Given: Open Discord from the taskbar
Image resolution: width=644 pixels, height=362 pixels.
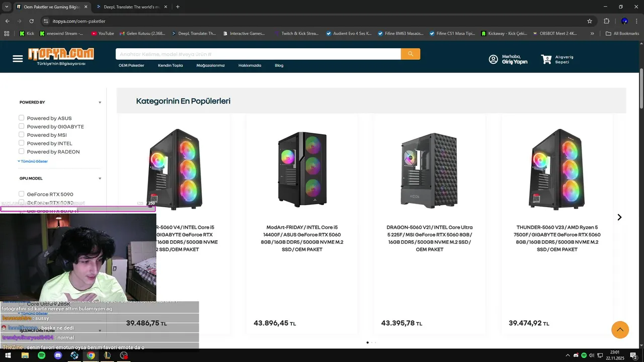Looking at the screenshot, I should point(58,355).
